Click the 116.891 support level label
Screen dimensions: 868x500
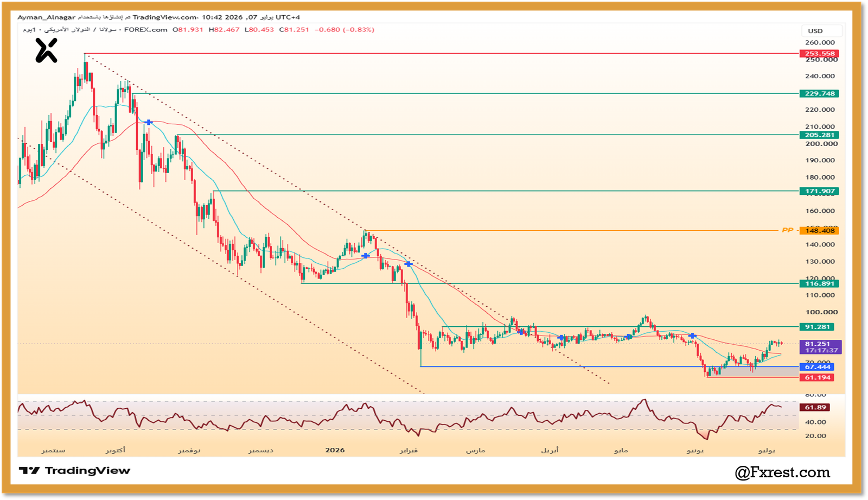pyautogui.click(x=819, y=283)
